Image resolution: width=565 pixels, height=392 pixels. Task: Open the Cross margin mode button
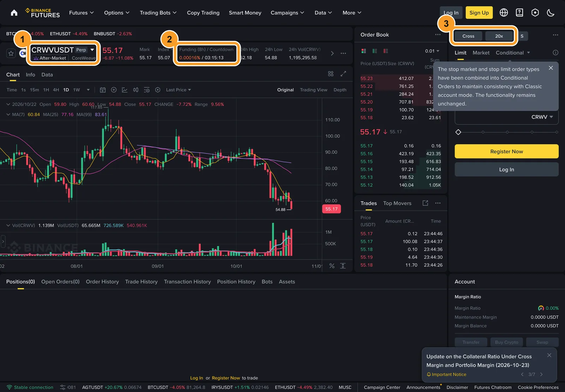(x=468, y=36)
